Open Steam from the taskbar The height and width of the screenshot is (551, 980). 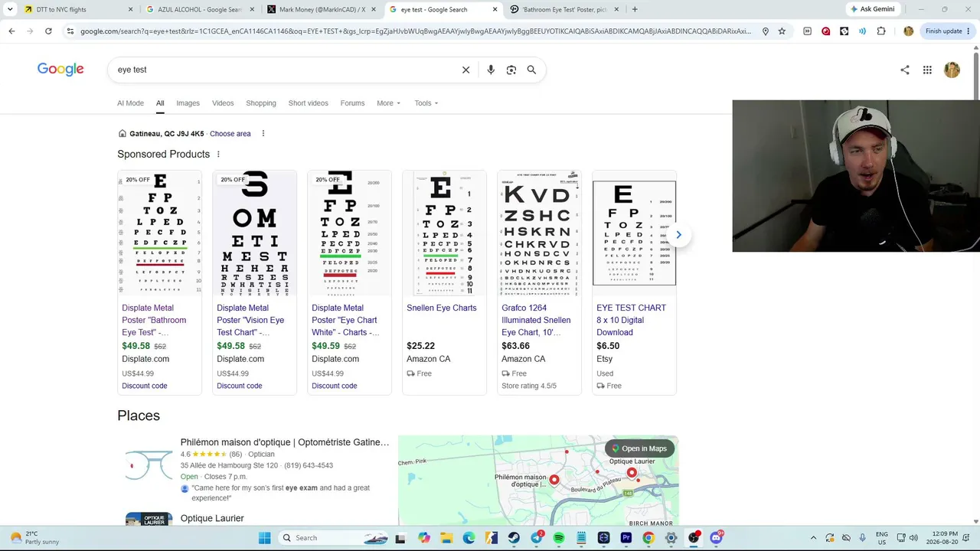coord(514,538)
